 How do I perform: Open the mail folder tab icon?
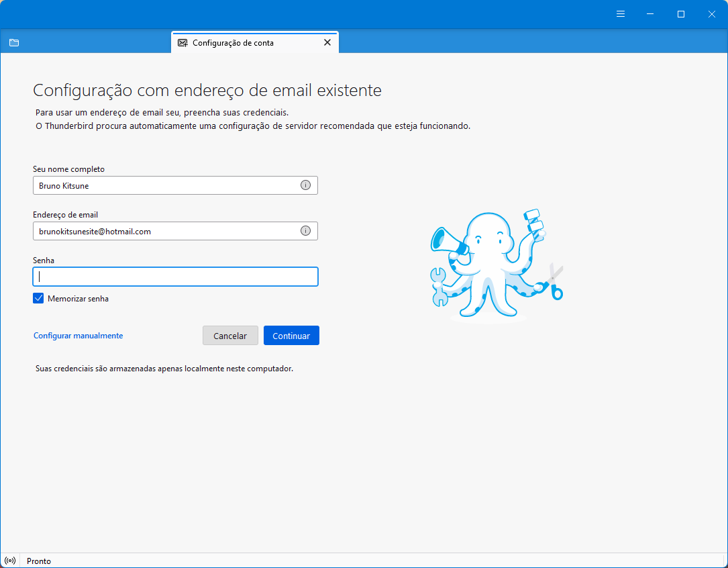pos(14,43)
